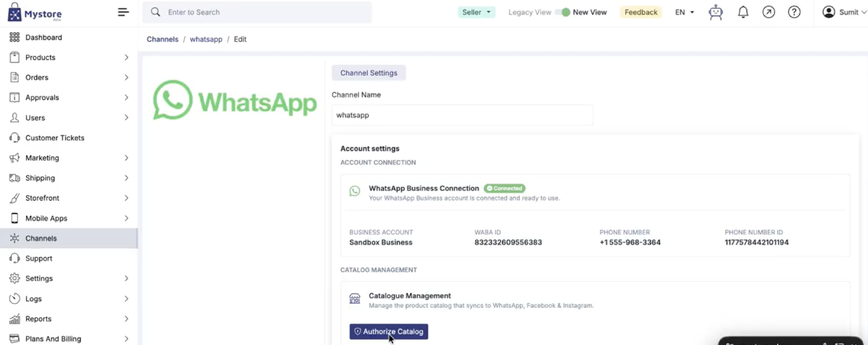Open the help question mark icon
This screenshot has width=868, height=345.
794,12
